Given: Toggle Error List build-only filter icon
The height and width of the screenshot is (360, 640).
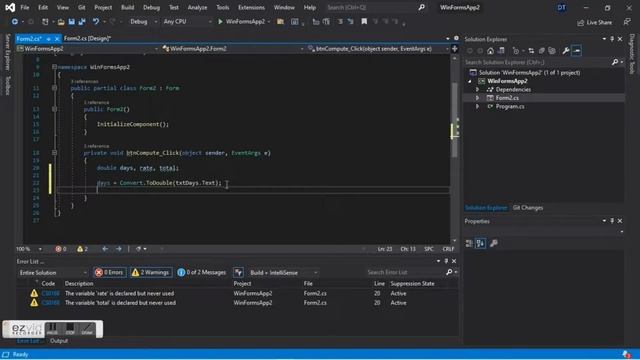Looking at the screenshot, I should pos(238,272).
